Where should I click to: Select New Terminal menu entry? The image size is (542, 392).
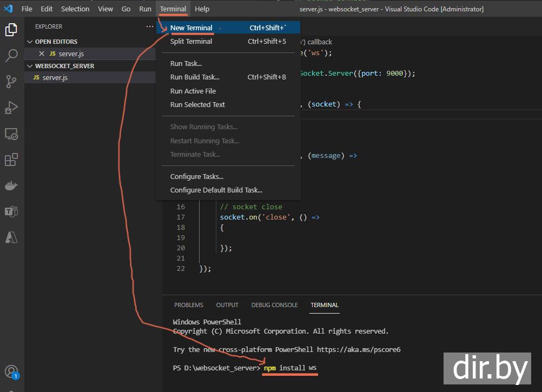(191, 28)
